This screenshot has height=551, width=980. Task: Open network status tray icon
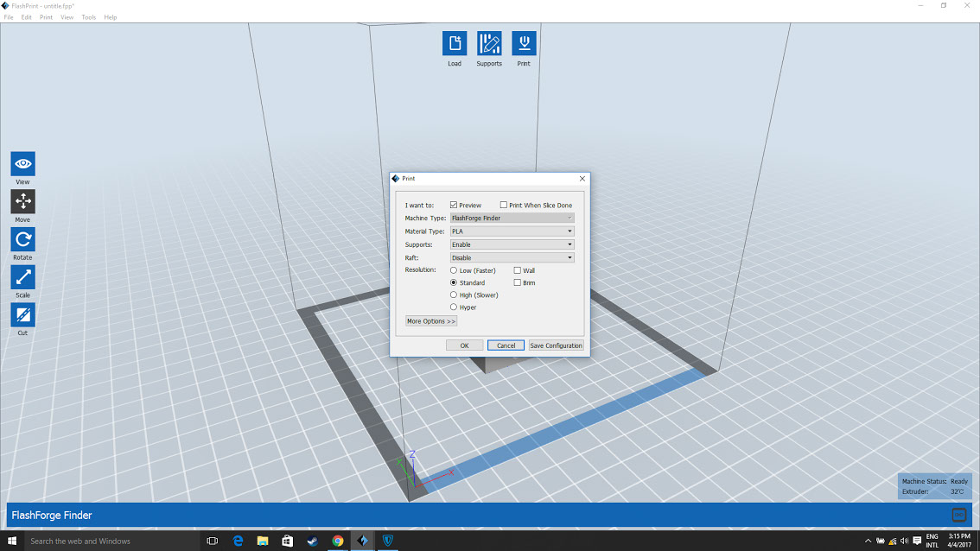coord(892,541)
